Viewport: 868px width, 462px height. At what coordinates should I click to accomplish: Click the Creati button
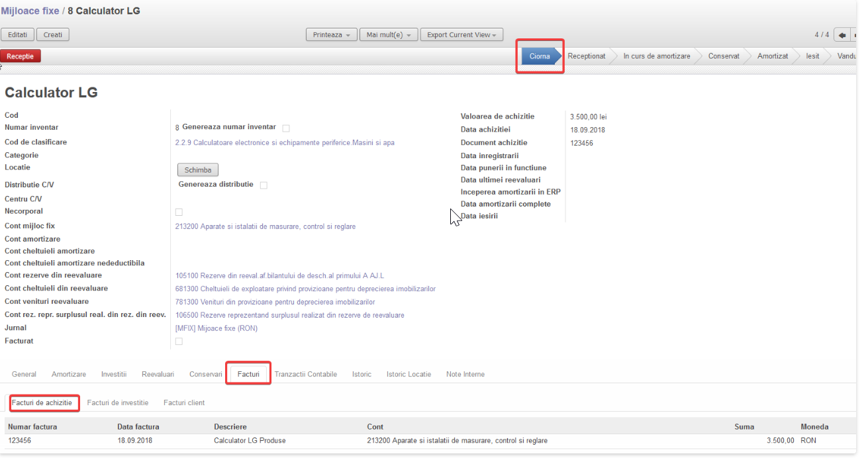[x=53, y=35]
